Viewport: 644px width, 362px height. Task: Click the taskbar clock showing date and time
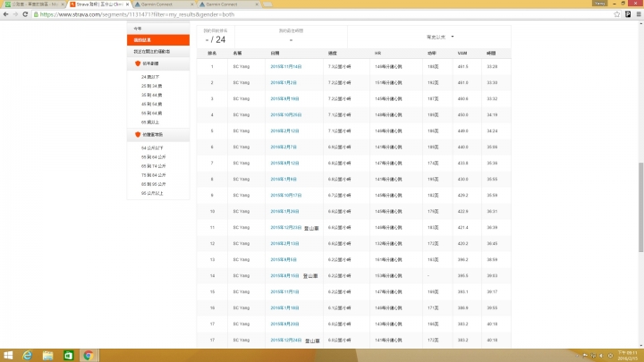coord(628,356)
